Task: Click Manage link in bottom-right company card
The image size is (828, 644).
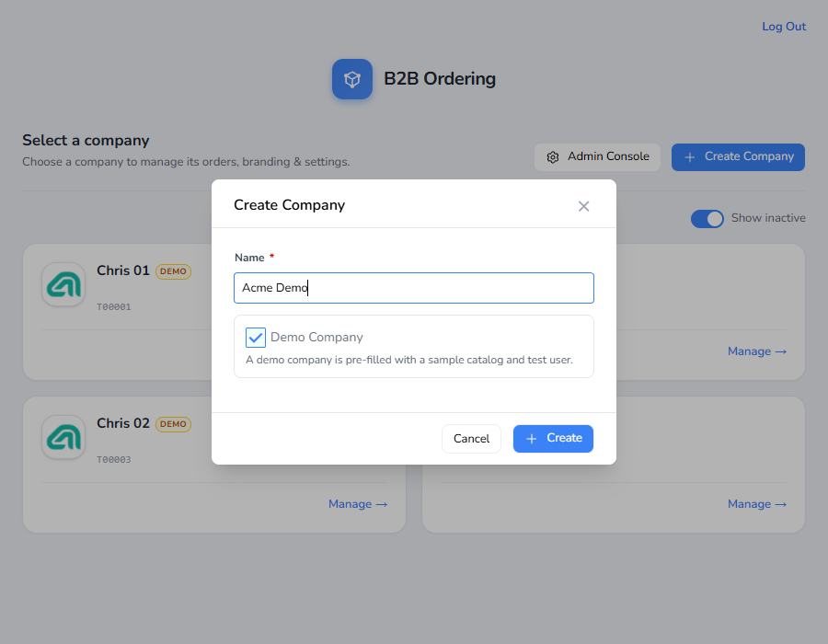Action: pyautogui.click(x=757, y=504)
